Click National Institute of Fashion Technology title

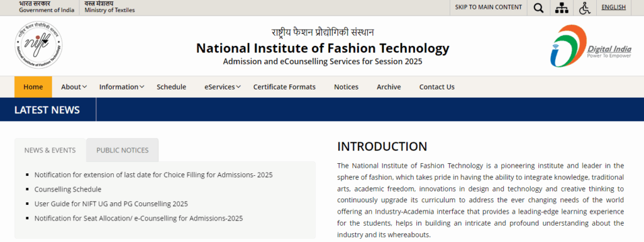coord(323,48)
